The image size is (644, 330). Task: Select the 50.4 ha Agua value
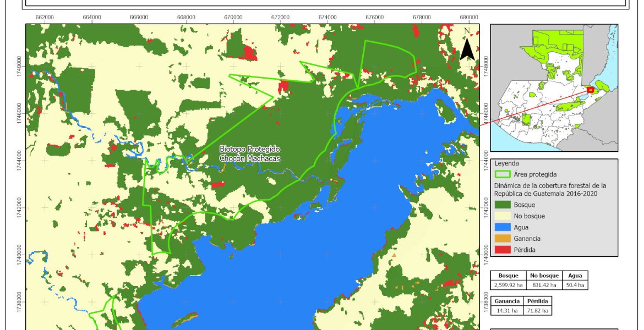575,285
